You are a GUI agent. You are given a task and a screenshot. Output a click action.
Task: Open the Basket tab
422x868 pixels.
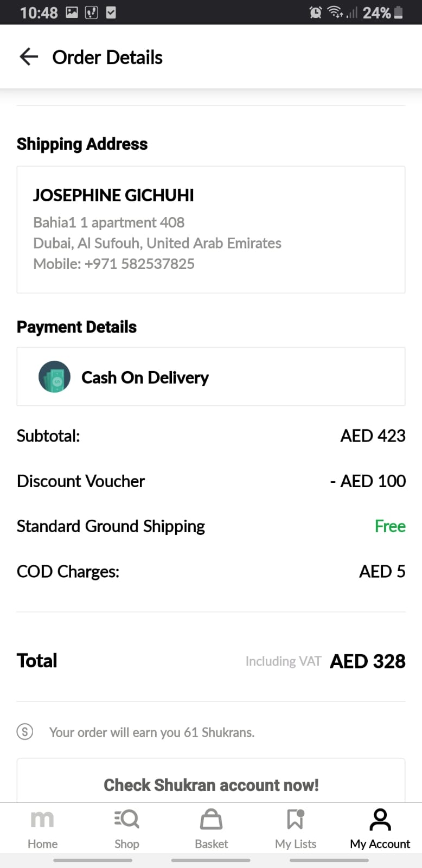click(x=211, y=828)
